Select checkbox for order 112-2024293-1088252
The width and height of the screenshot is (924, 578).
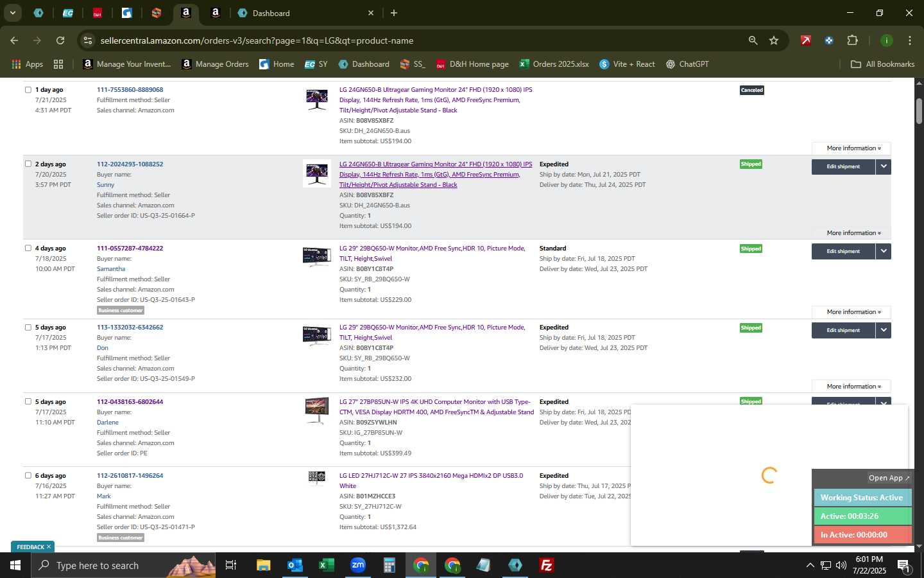tap(28, 164)
